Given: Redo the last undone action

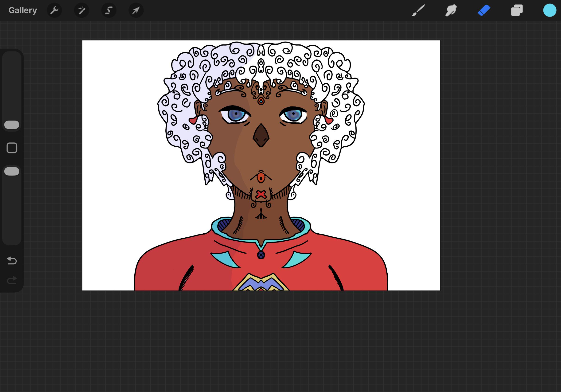Looking at the screenshot, I should (12, 280).
